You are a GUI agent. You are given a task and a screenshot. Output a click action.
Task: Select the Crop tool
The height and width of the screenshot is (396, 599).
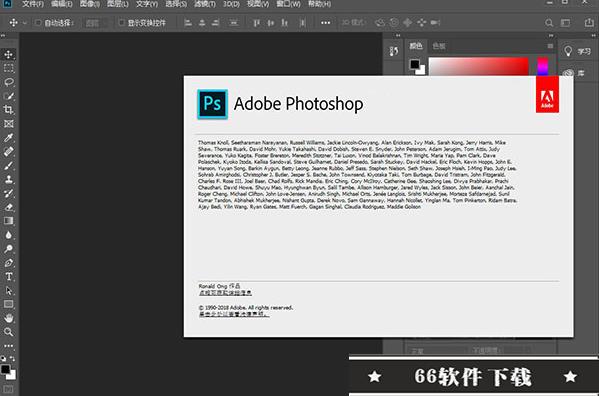pyautogui.click(x=8, y=110)
